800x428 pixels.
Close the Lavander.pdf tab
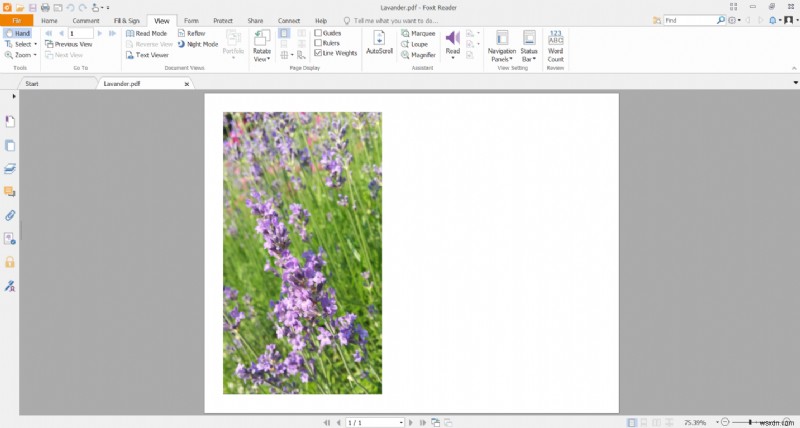tap(187, 84)
